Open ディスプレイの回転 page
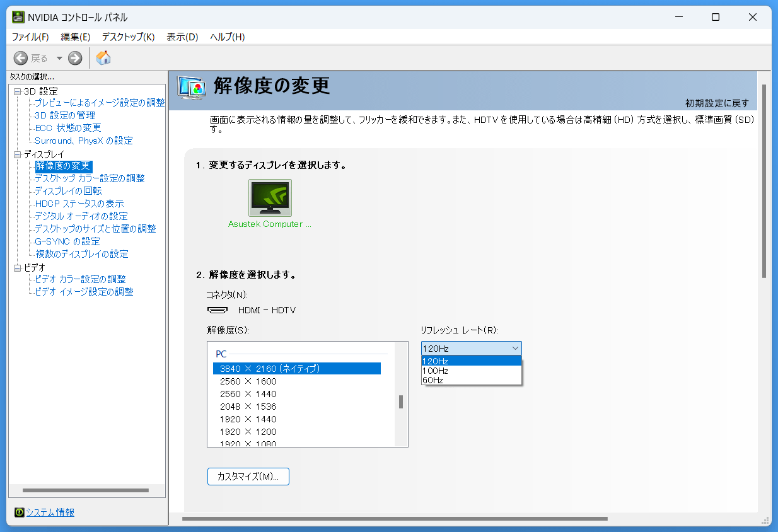The image size is (778, 532). (68, 191)
